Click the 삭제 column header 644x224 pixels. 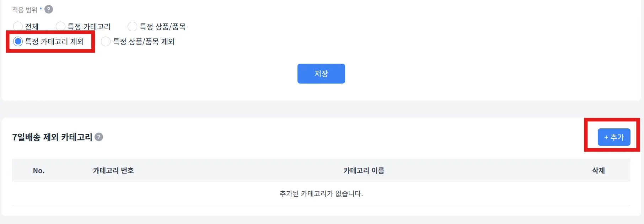[598, 171]
